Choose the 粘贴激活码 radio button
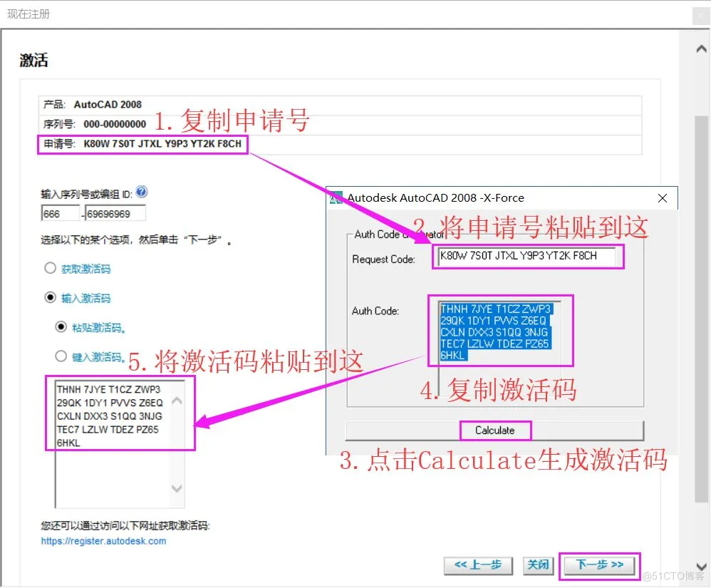Viewport: 711px width, 588px height. click(61, 326)
